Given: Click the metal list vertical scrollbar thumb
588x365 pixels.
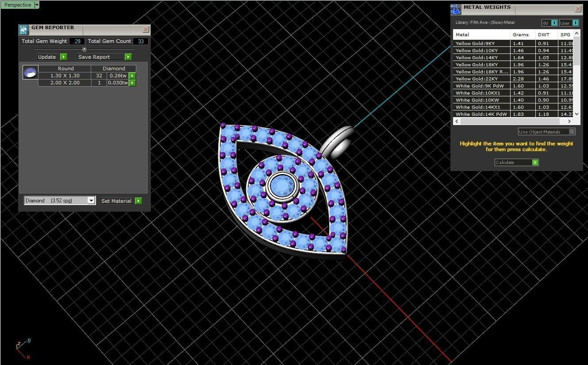Looking at the screenshot, I should point(576,51).
